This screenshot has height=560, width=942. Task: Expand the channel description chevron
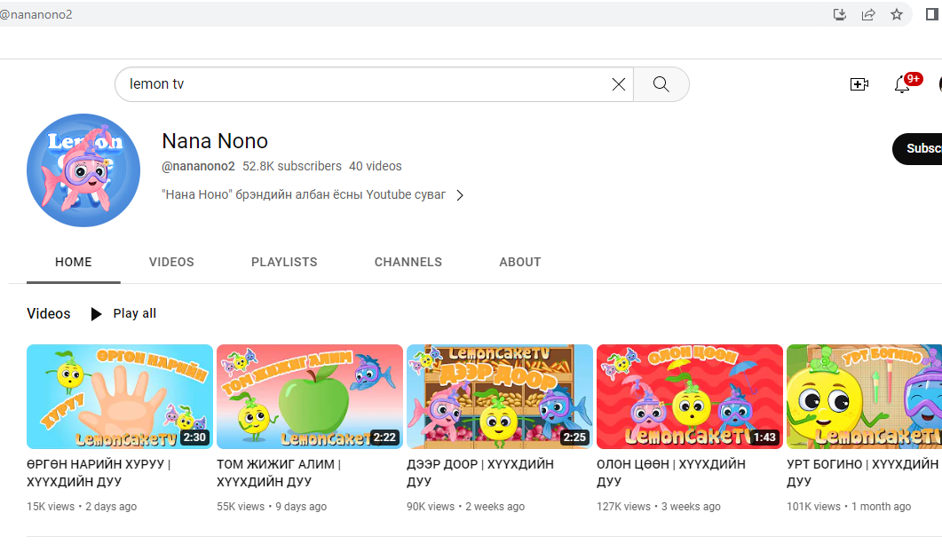pyautogui.click(x=460, y=195)
